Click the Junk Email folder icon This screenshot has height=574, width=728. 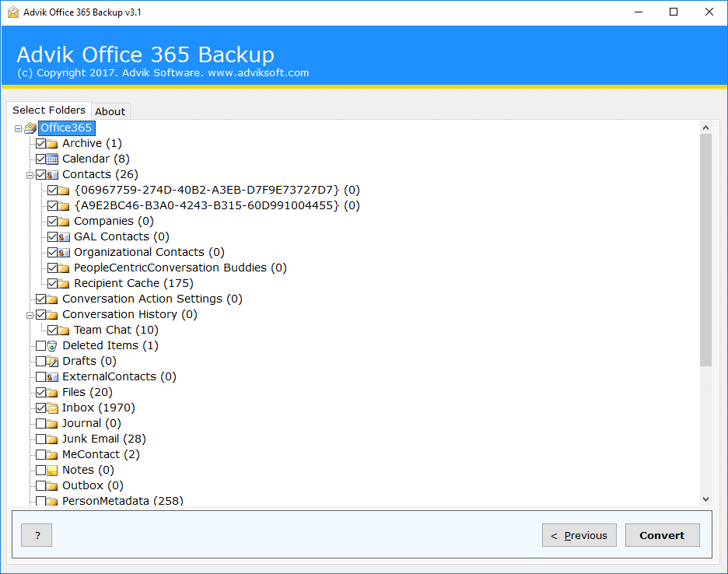click(x=52, y=439)
